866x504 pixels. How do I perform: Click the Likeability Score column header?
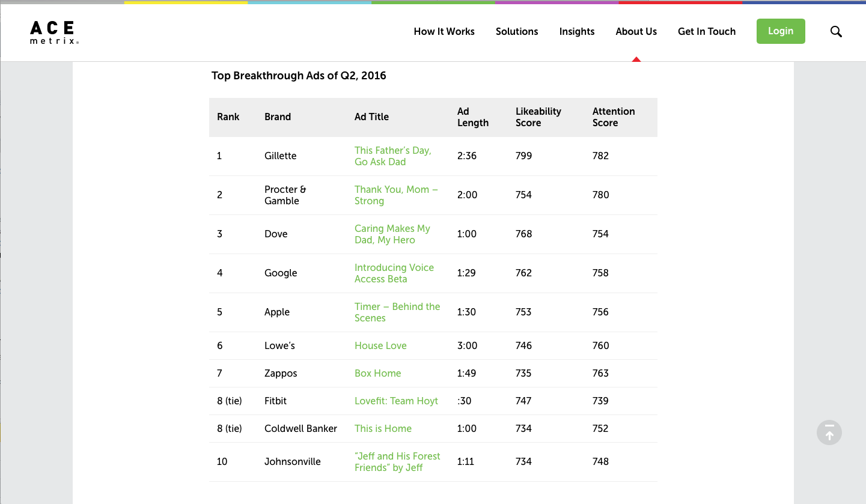[538, 117]
